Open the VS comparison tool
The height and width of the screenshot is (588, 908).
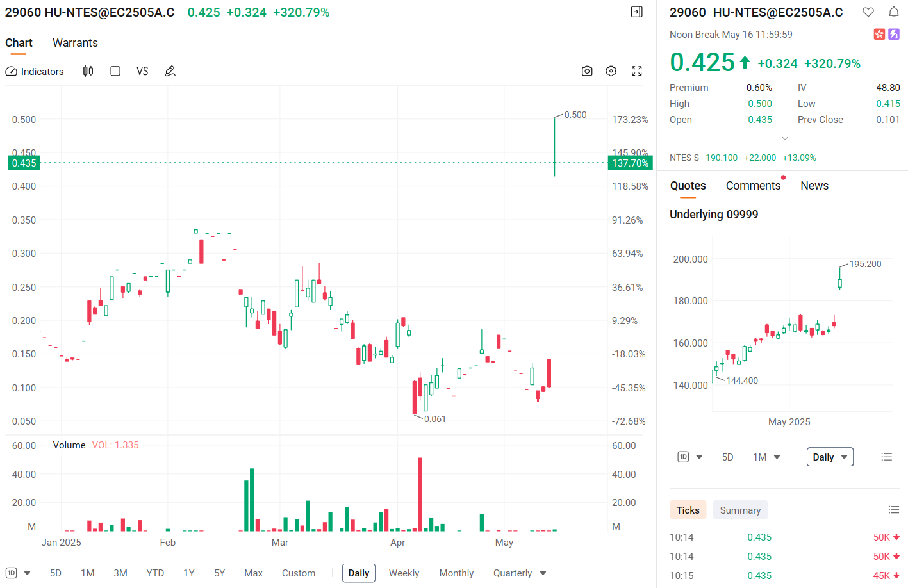pos(142,71)
